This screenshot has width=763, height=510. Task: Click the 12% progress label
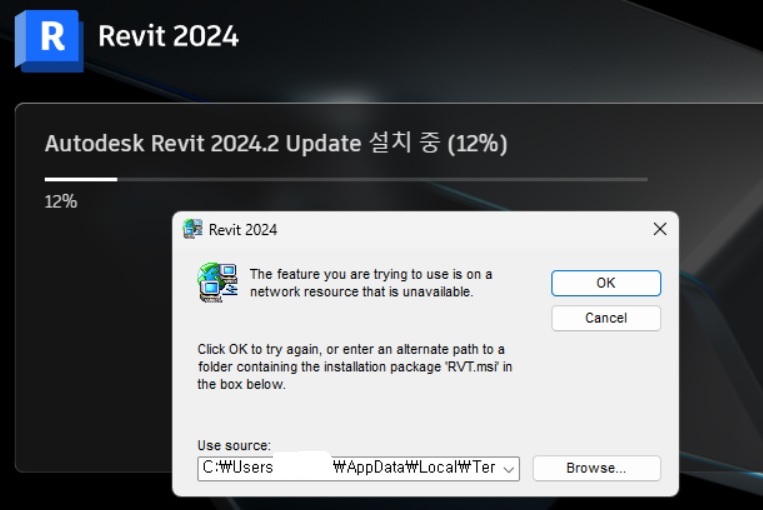click(61, 201)
